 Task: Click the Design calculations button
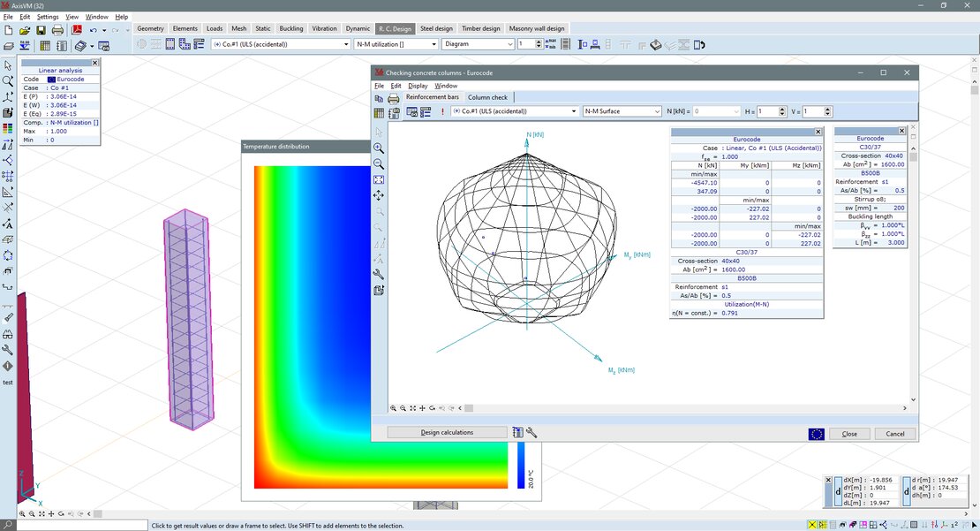coord(447,433)
